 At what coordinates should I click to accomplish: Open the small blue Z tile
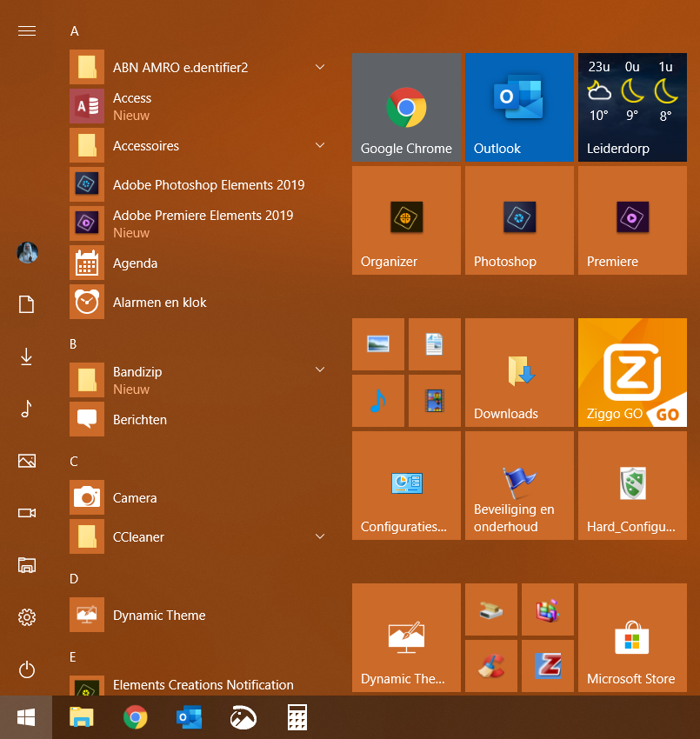tap(547, 666)
